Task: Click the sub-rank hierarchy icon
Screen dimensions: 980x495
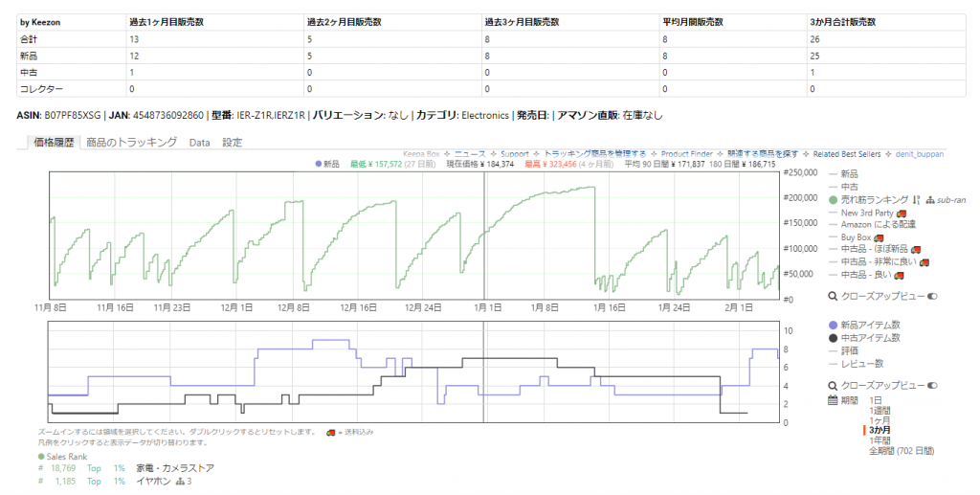Action: tap(929, 199)
